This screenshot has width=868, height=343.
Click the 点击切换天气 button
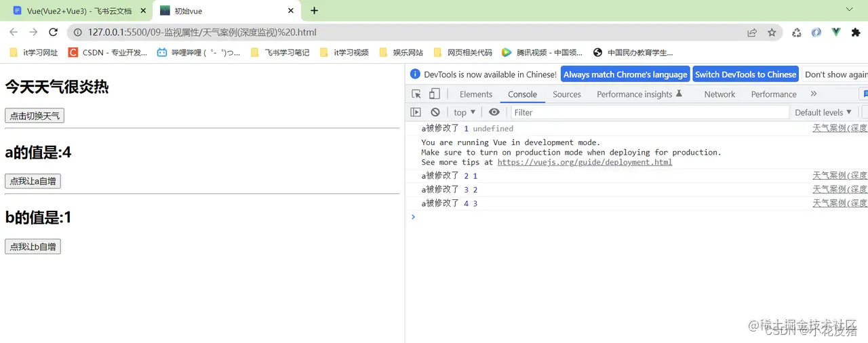(x=35, y=116)
